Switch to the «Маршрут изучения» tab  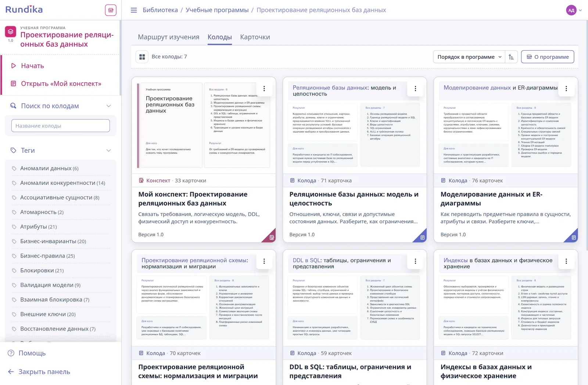(x=169, y=37)
